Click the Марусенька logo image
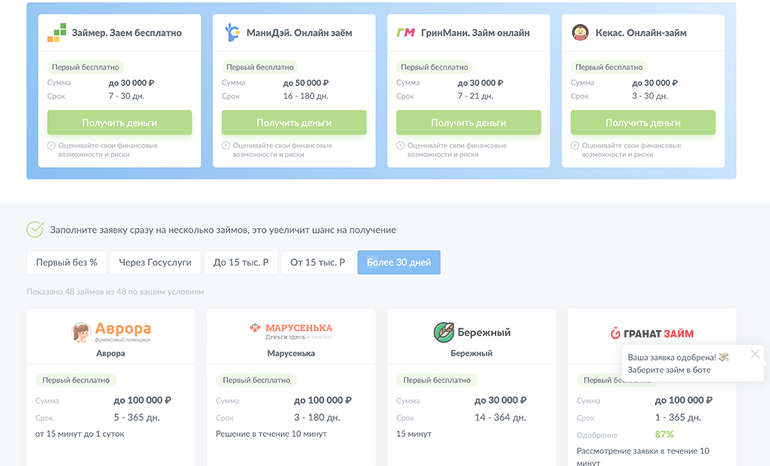The width and height of the screenshot is (770, 466). click(291, 331)
